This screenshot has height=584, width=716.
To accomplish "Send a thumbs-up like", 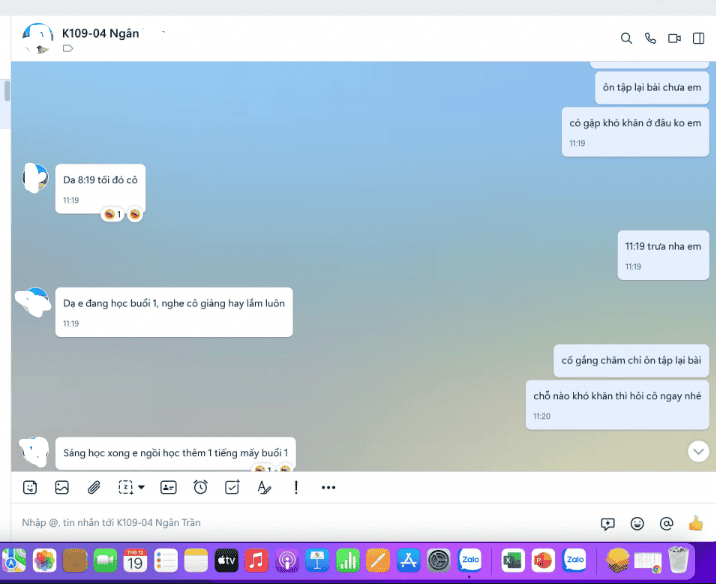I will (x=696, y=522).
